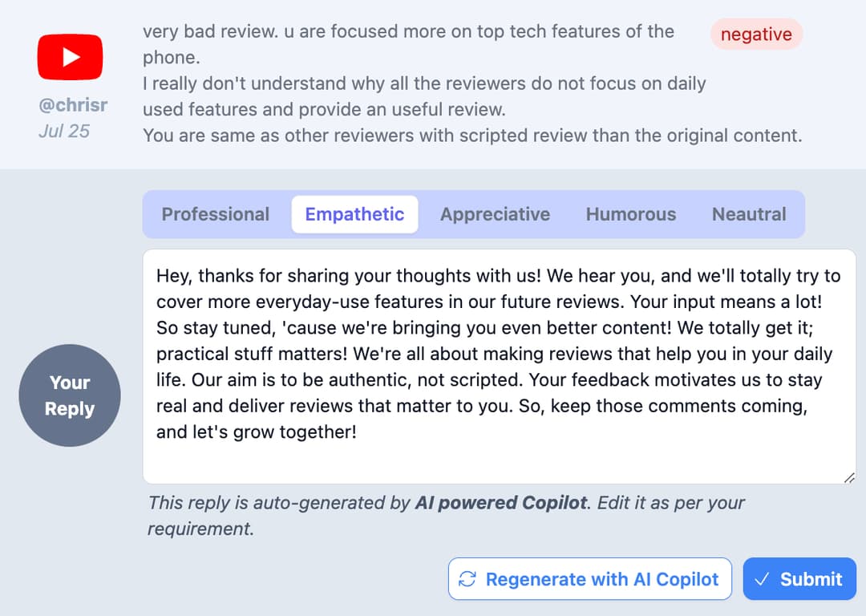
Task: Pick the Neautral tone tab
Action: (x=749, y=214)
